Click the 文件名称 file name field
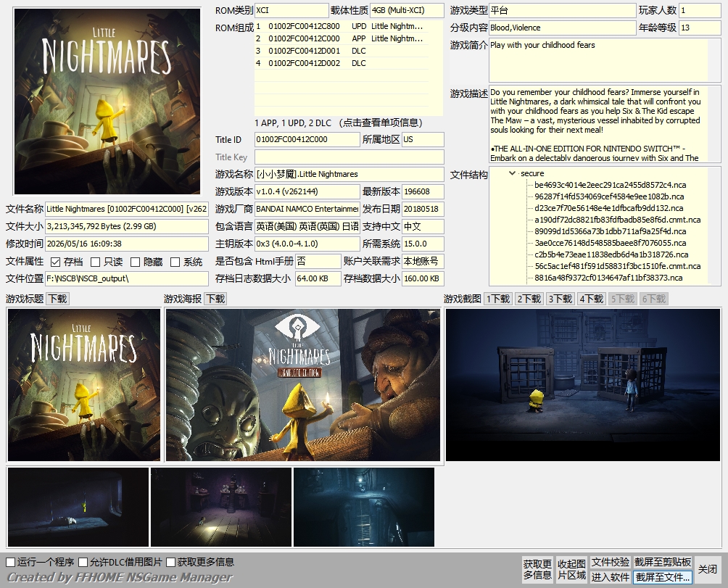This screenshot has width=728, height=588. click(x=126, y=209)
